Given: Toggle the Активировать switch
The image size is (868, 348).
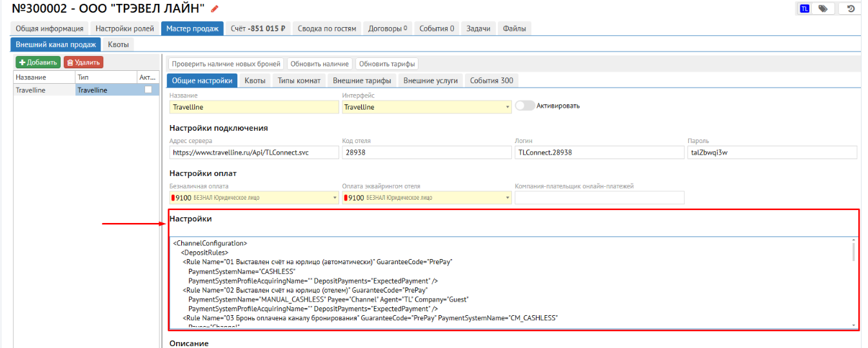Looking at the screenshot, I should pos(524,106).
